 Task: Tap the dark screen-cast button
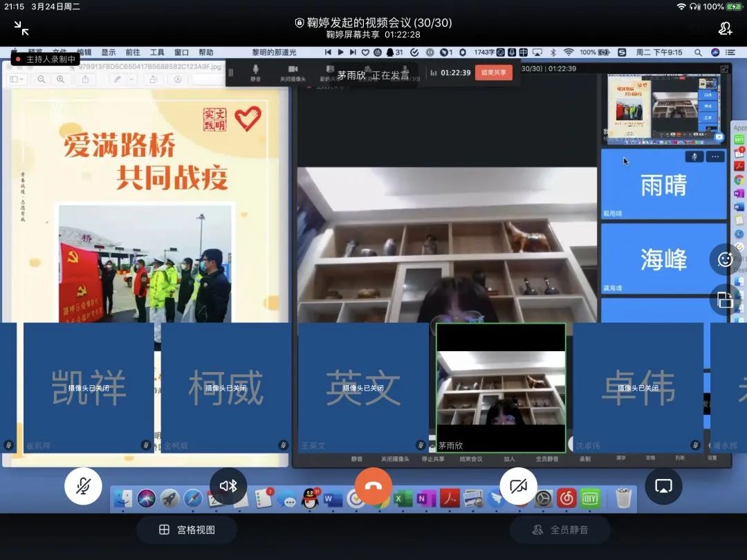663,486
